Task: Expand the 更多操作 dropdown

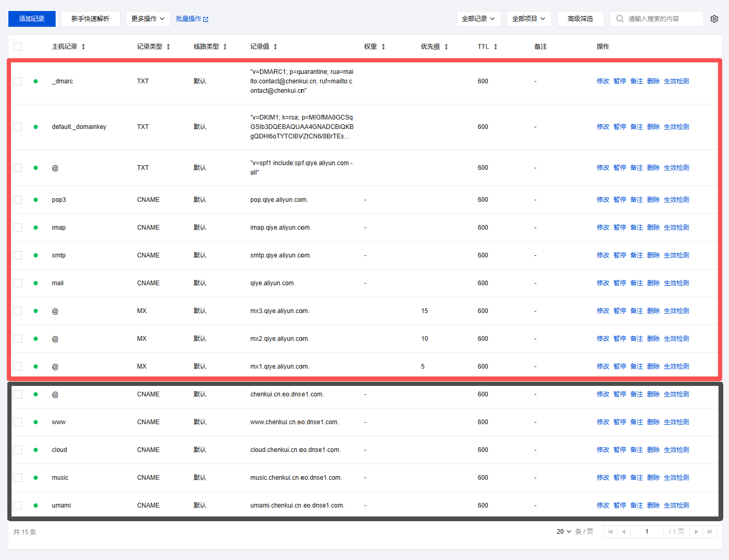Action: pos(148,19)
